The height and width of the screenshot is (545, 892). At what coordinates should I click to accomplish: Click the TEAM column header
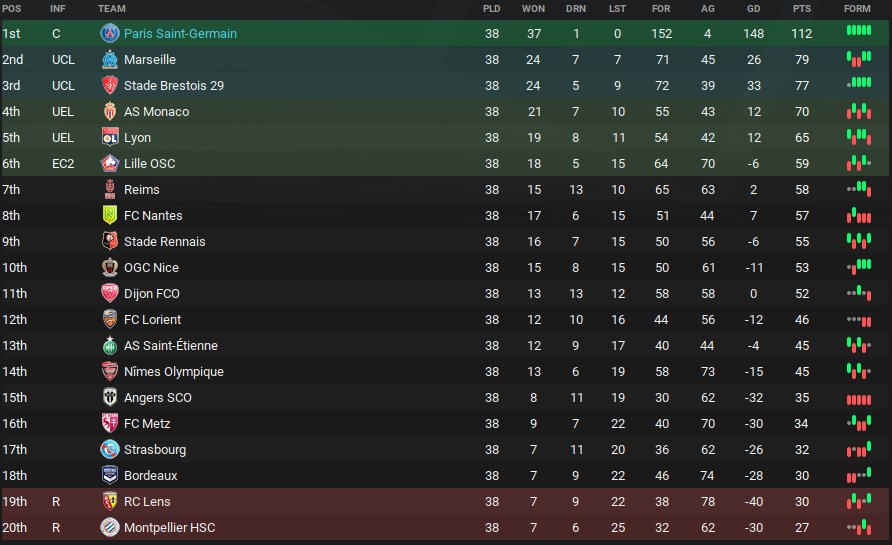point(112,9)
